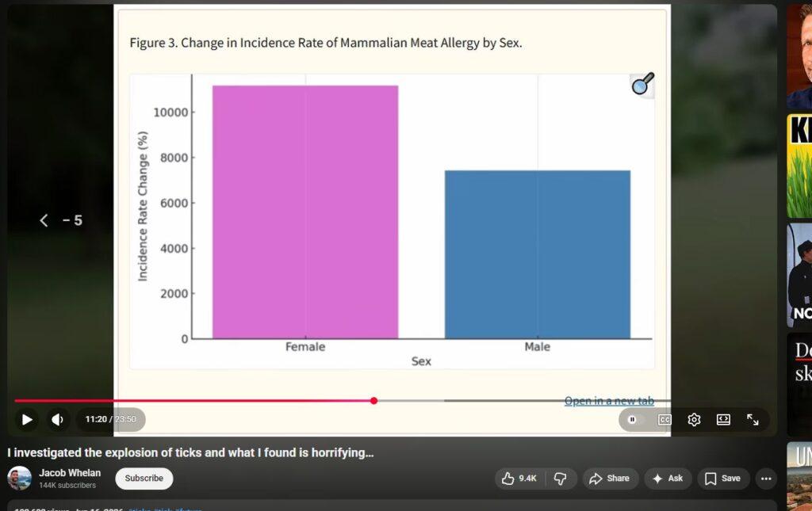812x511 pixels.
Task: Mute the video with the volume icon
Action: coord(57,419)
